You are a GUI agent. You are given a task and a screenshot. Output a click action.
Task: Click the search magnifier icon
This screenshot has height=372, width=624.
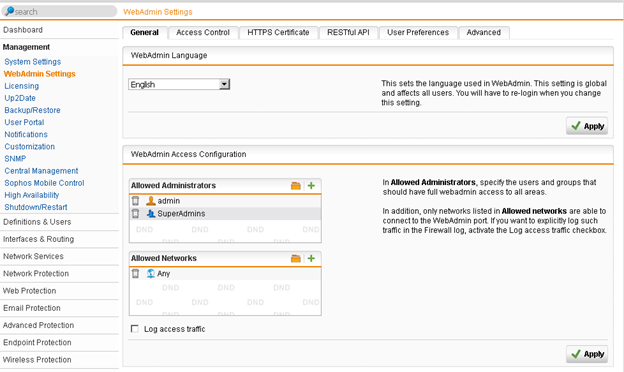click(10, 11)
